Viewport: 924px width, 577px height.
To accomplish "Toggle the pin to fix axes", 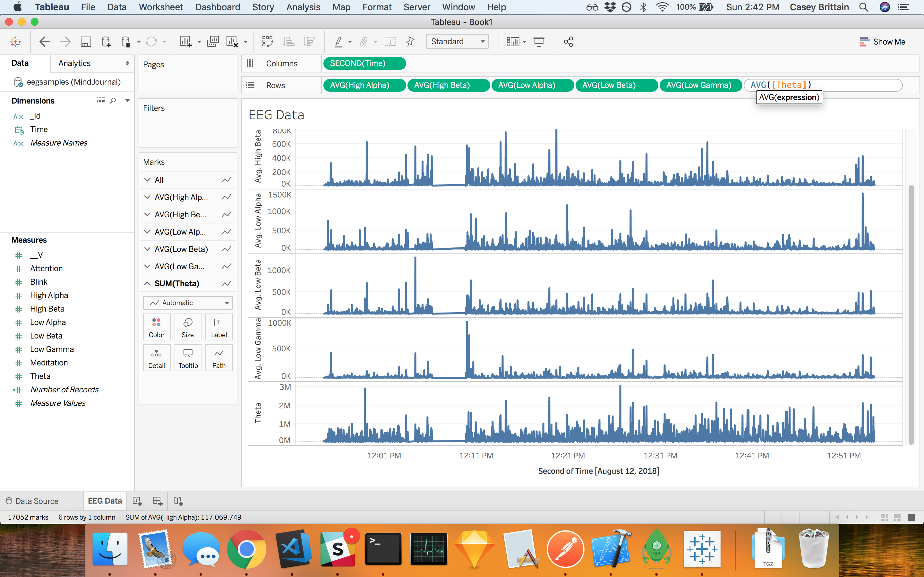I will tap(410, 41).
